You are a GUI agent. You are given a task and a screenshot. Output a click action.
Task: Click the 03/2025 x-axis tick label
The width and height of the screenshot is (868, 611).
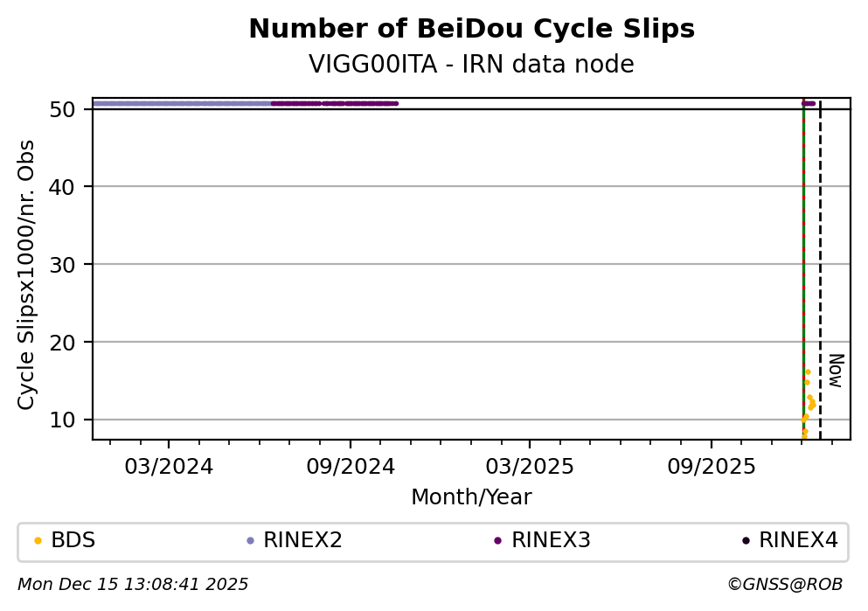(529, 467)
